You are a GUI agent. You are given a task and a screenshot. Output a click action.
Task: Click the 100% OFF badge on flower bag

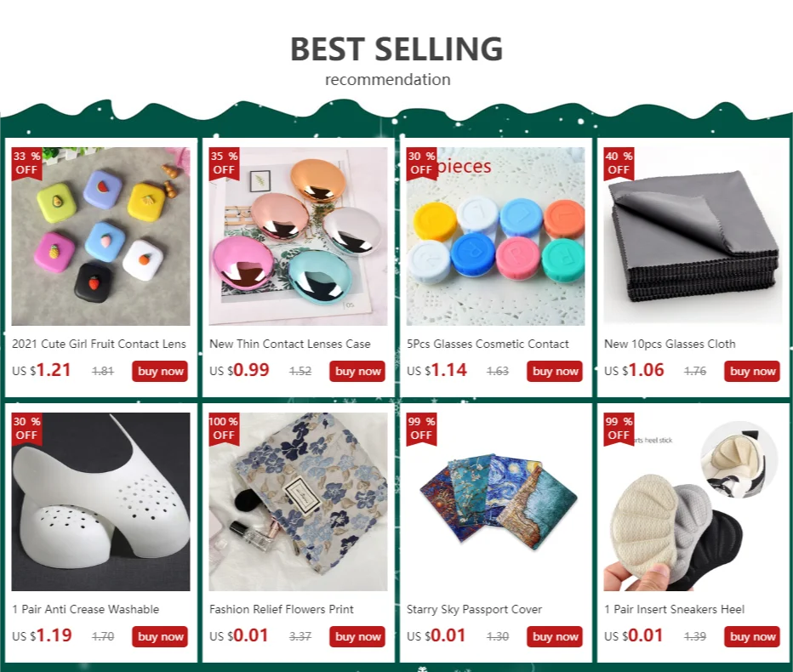click(224, 430)
